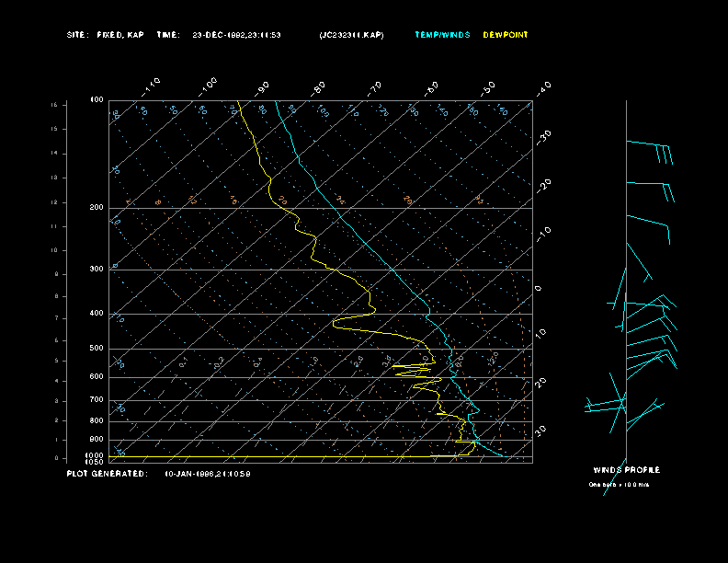Click the -80 temperature label on top axis
This screenshot has height=563, width=728.
[319, 87]
